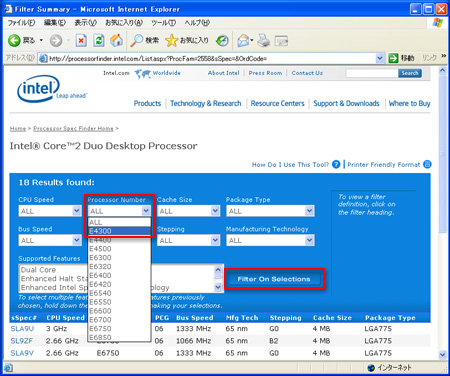Select E4300 in processor number list
Screen dimensions: 450x376
(119, 231)
